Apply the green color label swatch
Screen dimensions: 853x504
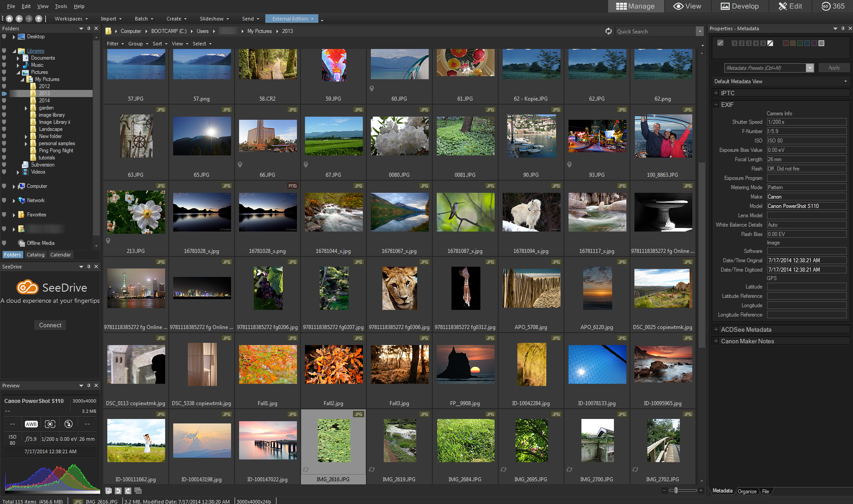(x=800, y=43)
